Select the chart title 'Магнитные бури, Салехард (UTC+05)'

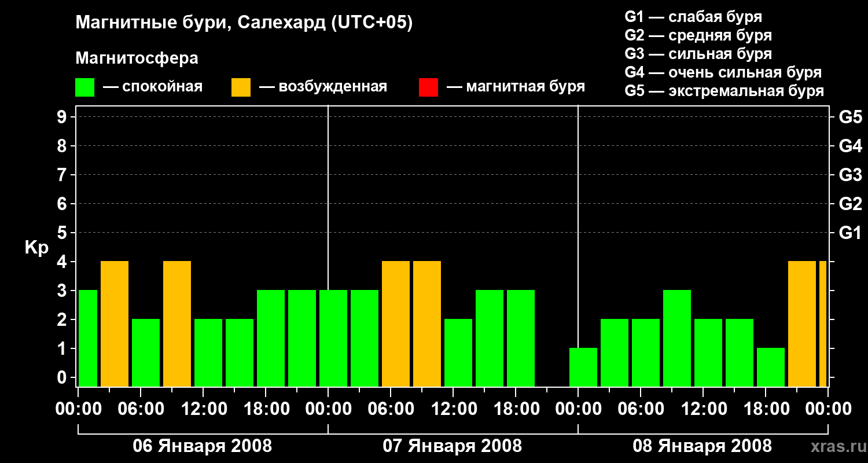(x=244, y=23)
